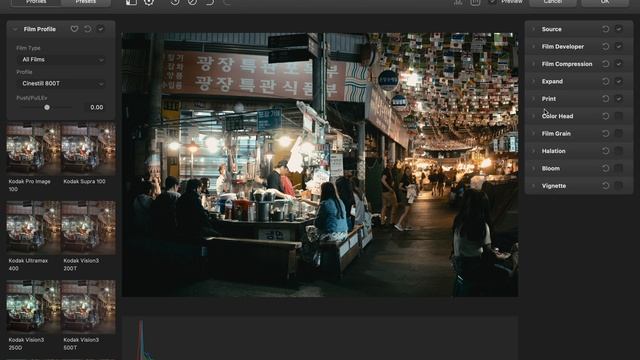Select the Kodak Vision3 250D thumbnail
The image size is (640, 360).
click(x=33, y=307)
